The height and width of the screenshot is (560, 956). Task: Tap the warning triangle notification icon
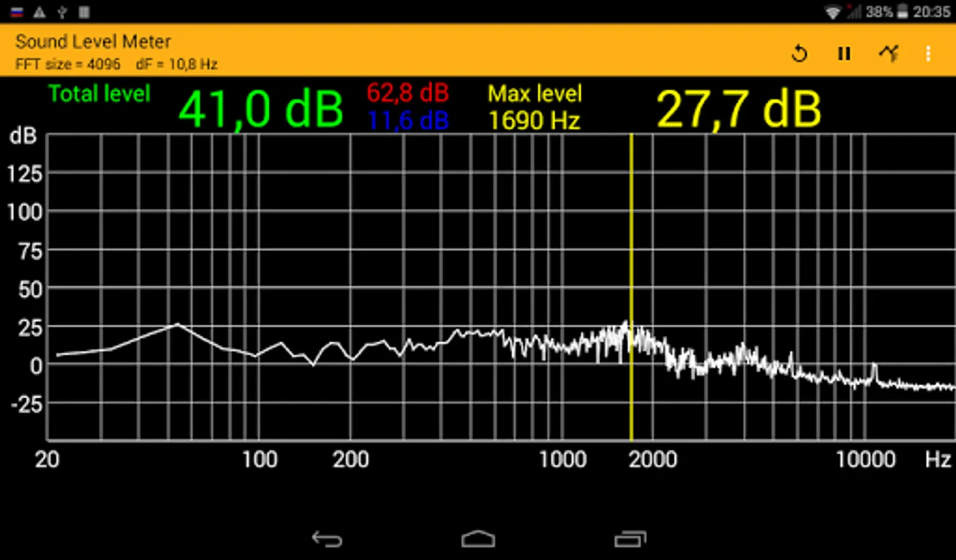tap(39, 12)
